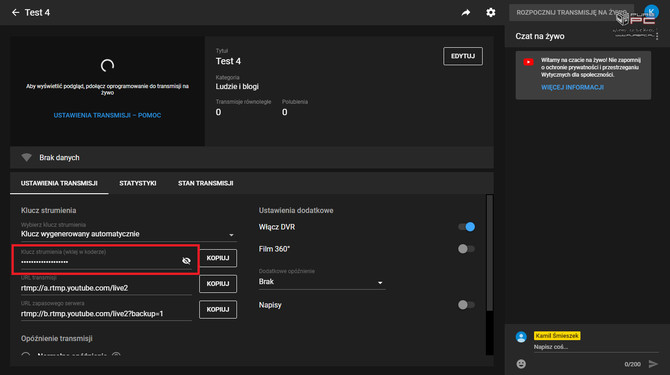Viewport: 670px width, 375px height.
Task: Open the emoji picker in chat
Action: coord(521,364)
